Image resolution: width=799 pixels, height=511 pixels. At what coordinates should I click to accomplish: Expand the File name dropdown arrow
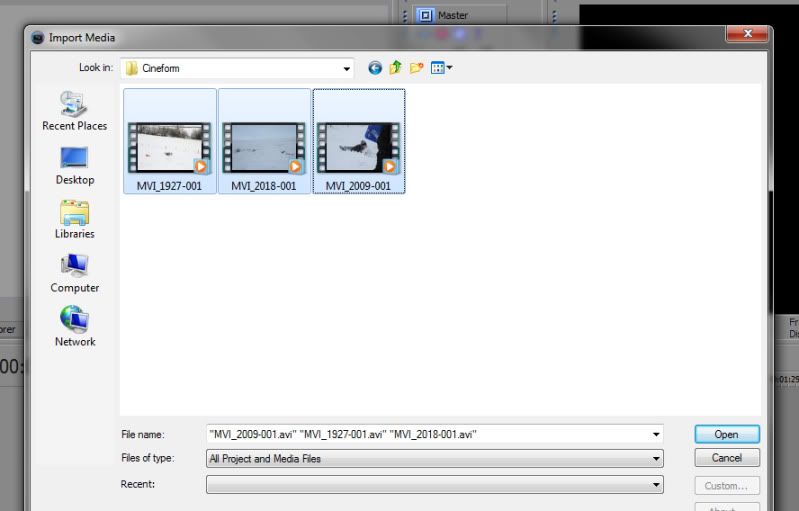click(656, 434)
